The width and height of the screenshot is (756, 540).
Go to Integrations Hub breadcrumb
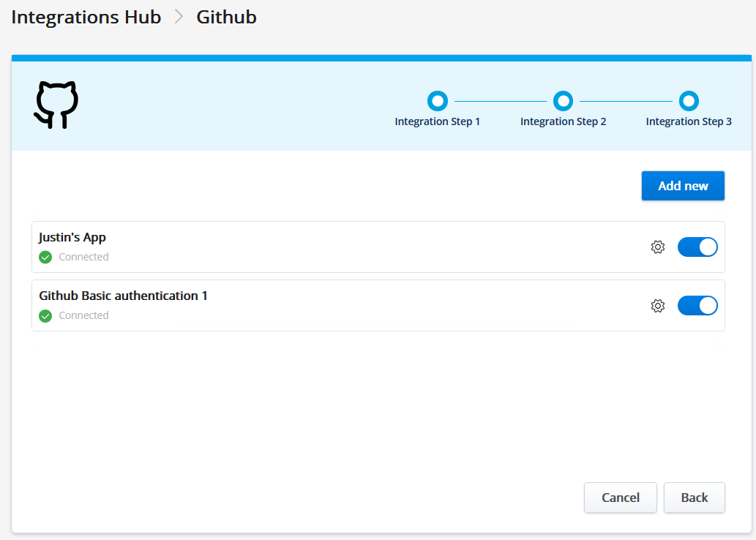click(86, 18)
